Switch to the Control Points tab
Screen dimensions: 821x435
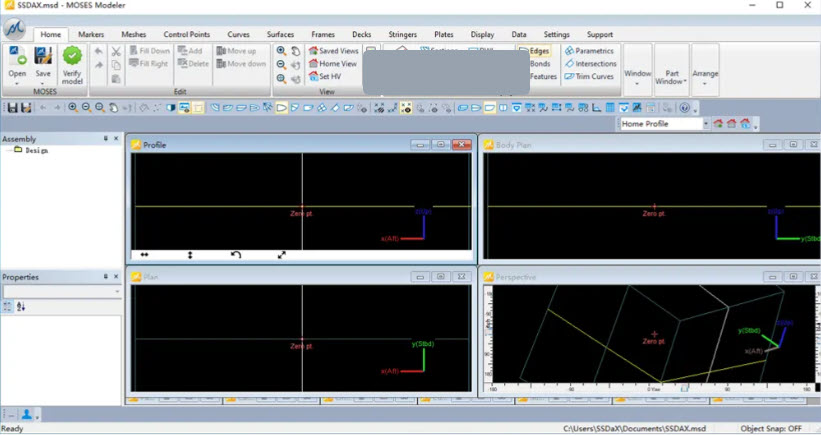click(x=186, y=35)
